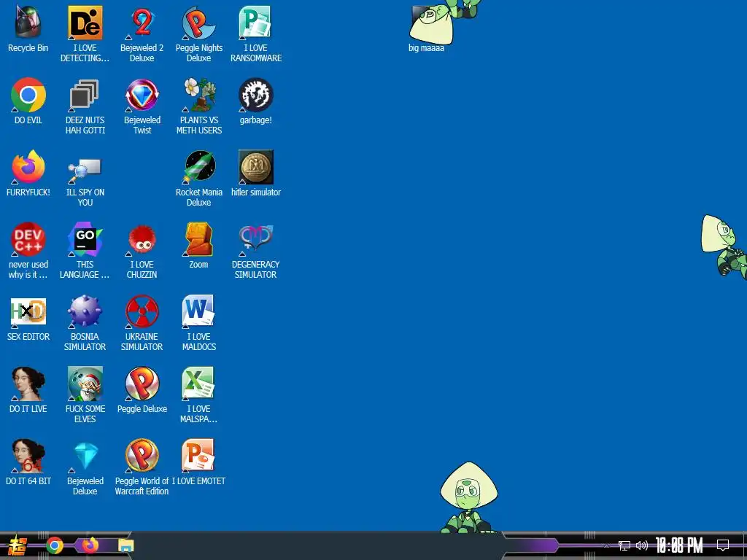Screen dimensions: 747x560
Task: Open the 'DEGENERACY SIMULATOR' heart icon
Action: pos(256,251)
